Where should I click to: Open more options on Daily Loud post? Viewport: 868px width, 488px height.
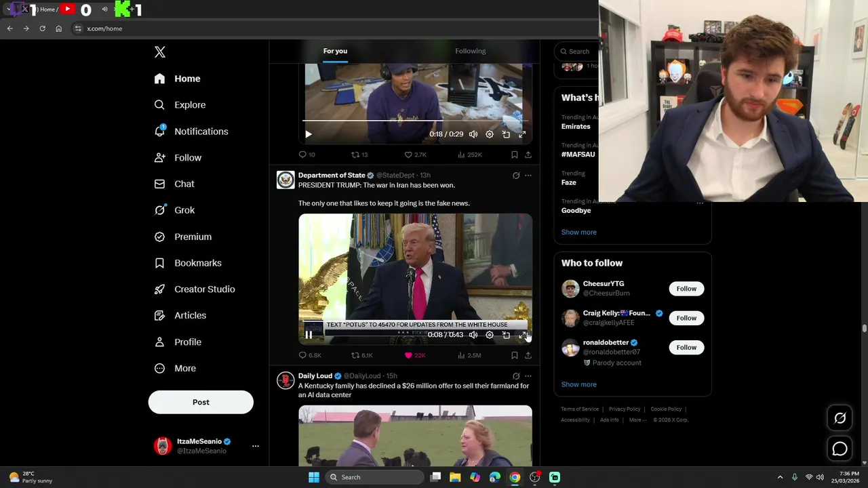pos(528,376)
